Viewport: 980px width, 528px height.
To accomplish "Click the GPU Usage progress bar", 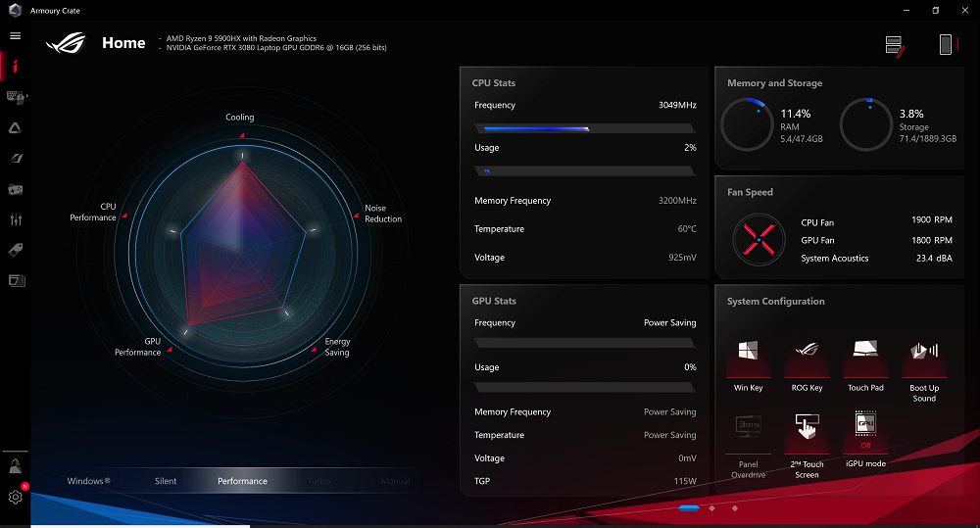I will click(x=584, y=387).
